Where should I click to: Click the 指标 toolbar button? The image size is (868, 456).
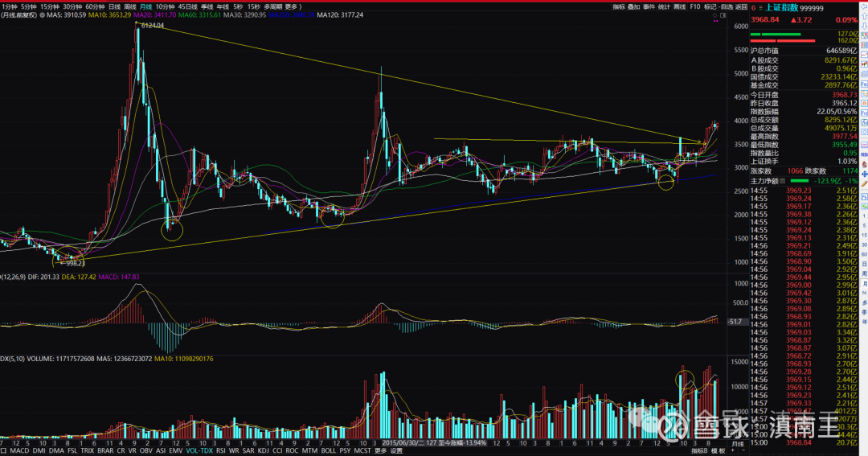point(619,6)
